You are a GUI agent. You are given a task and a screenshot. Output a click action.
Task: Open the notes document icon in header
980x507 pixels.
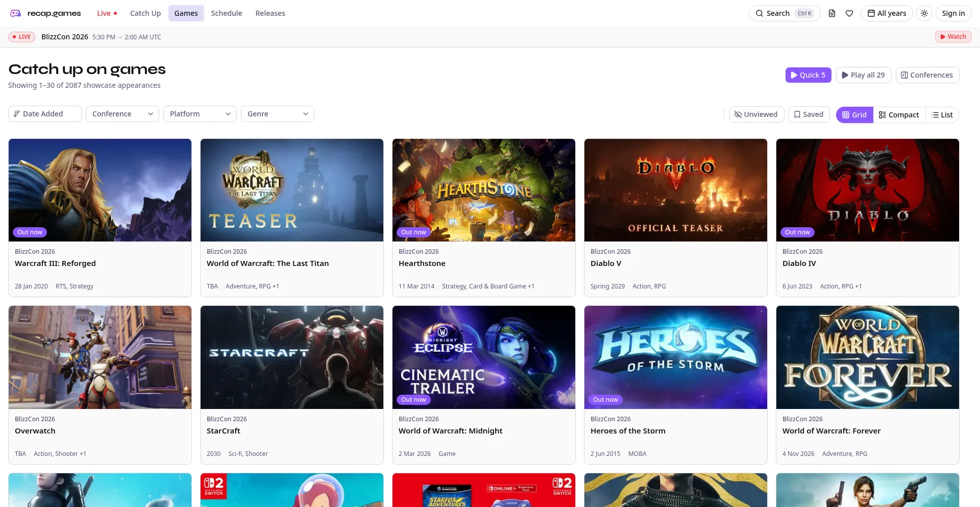tap(832, 13)
